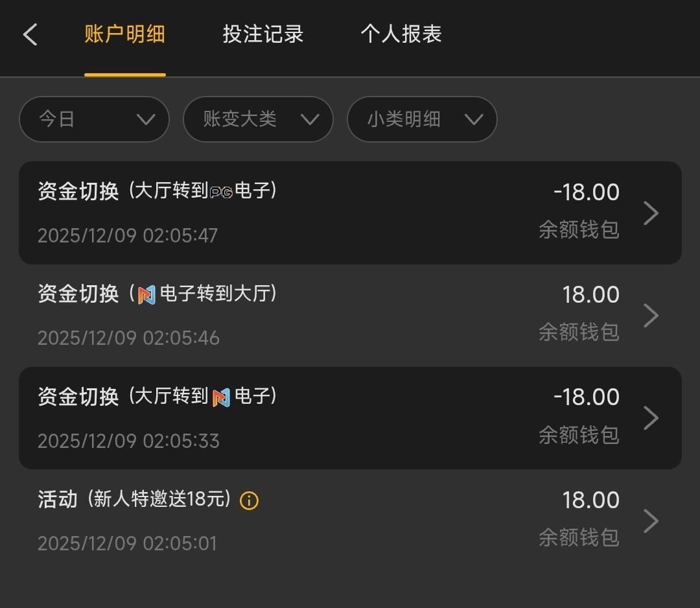Open the 个人报表 tab
Screen dimensions: 700x608
(x=401, y=34)
